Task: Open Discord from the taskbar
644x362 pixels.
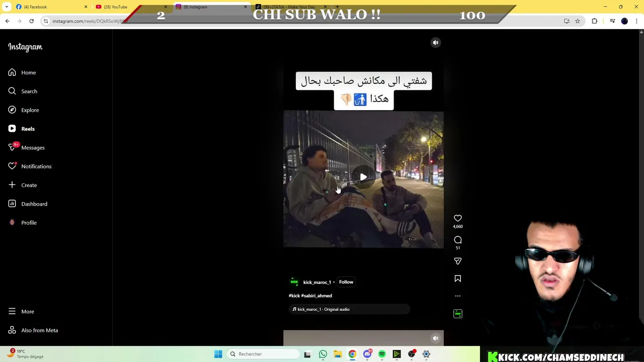Action: point(367,354)
